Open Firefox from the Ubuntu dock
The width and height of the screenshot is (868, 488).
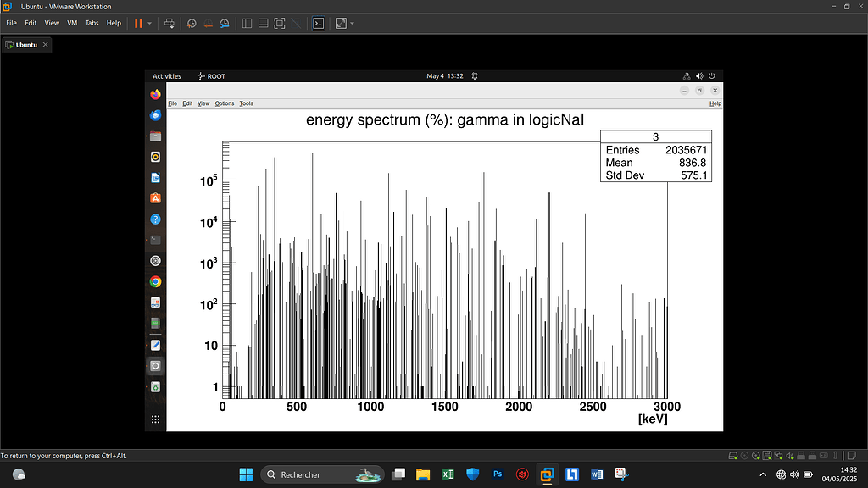[155, 93]
